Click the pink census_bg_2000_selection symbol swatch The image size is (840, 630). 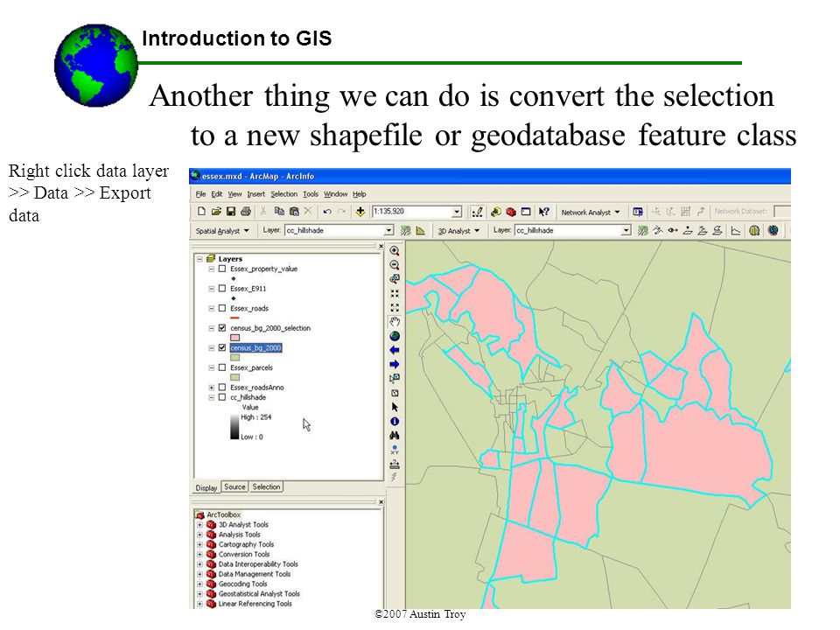[x=234, y=338]
